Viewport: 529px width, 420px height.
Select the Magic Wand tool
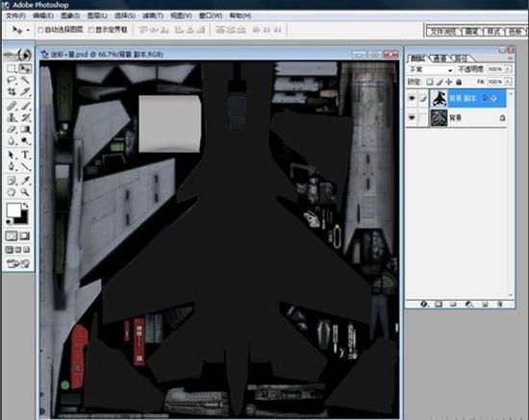[25, 80]
